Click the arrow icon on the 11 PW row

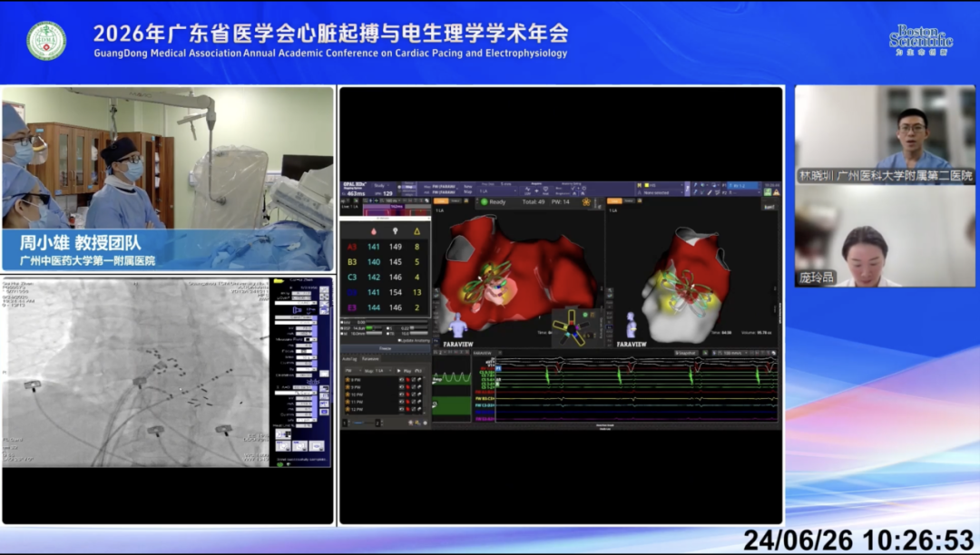point(419,402)
